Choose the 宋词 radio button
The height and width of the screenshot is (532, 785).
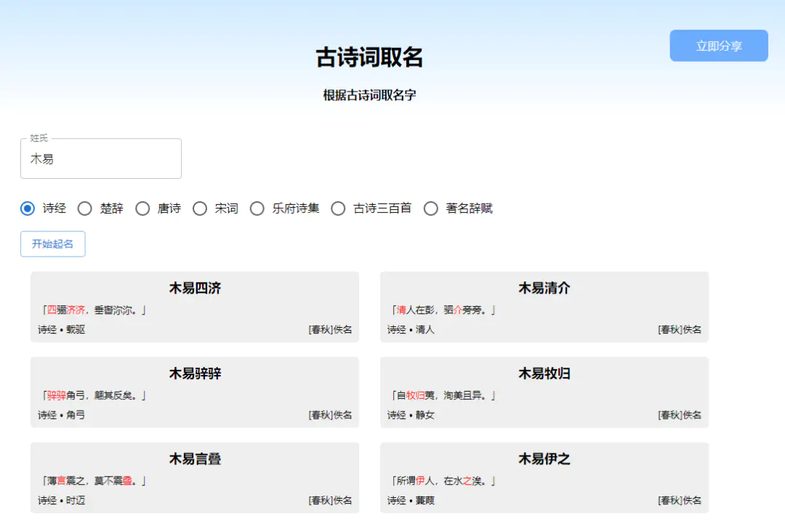(x=200, y=209)
